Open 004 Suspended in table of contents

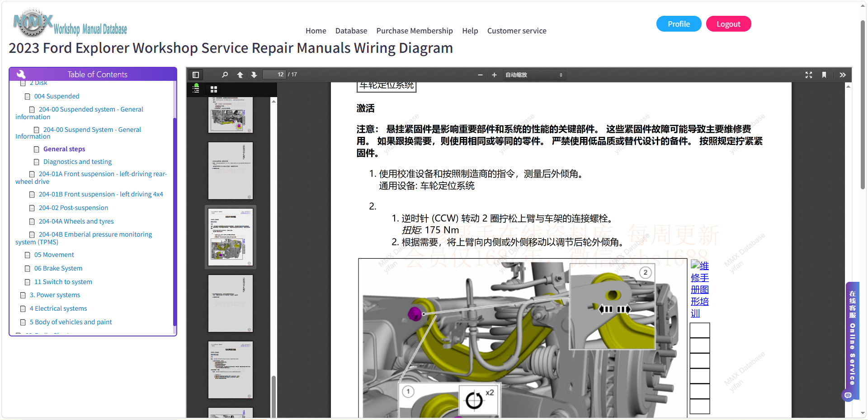tap(57, 96)
